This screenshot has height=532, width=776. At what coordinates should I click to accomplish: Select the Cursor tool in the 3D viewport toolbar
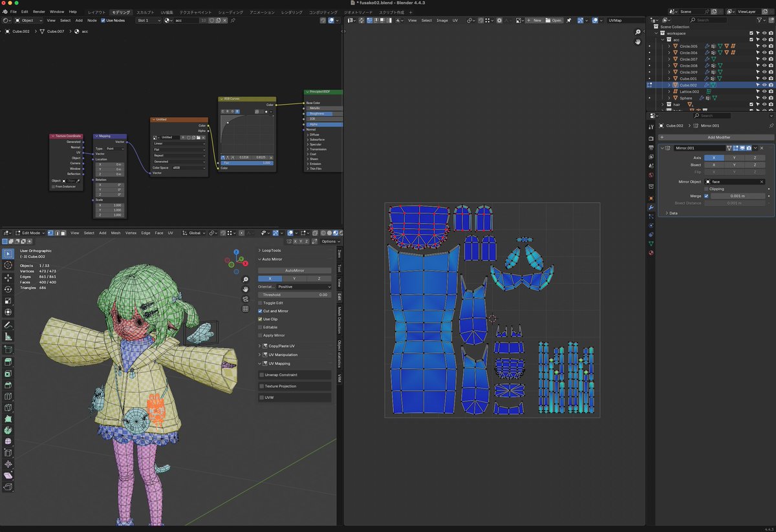(x=8, y=265)
